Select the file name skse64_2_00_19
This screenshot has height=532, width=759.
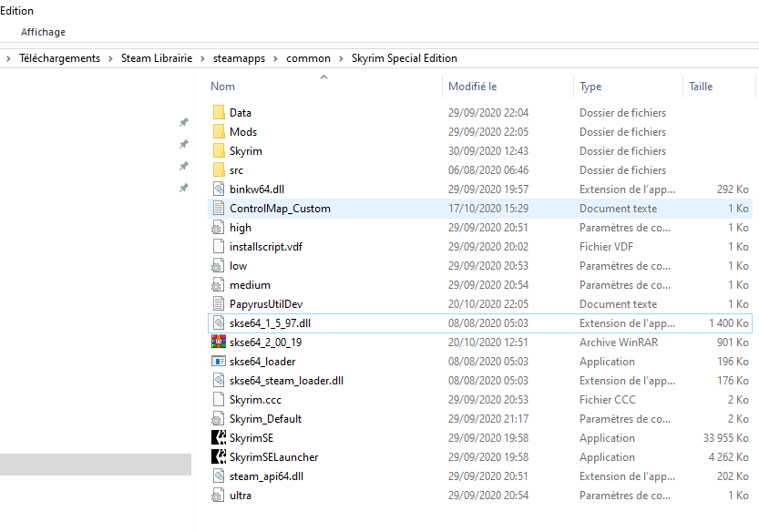[265, 343]
